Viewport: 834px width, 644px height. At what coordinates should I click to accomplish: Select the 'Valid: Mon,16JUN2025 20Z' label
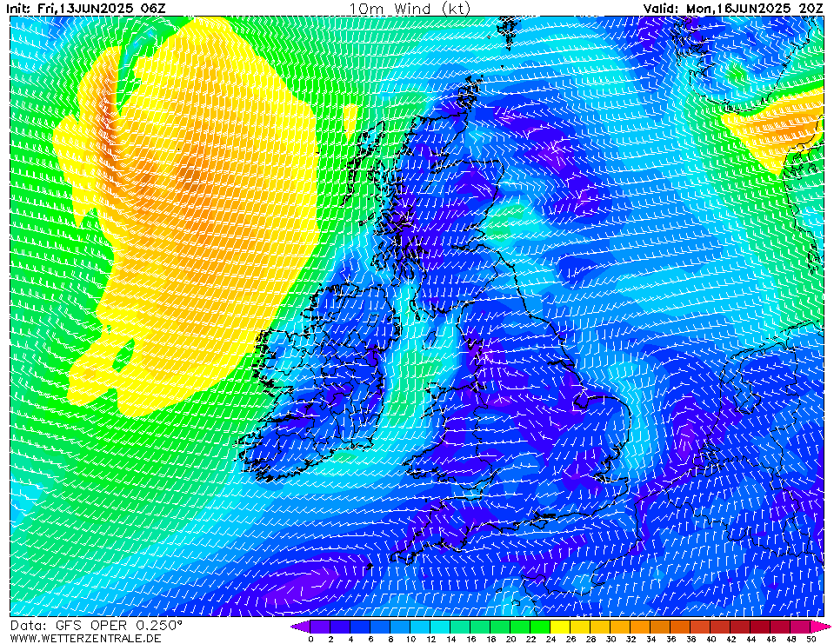(733, 9)
